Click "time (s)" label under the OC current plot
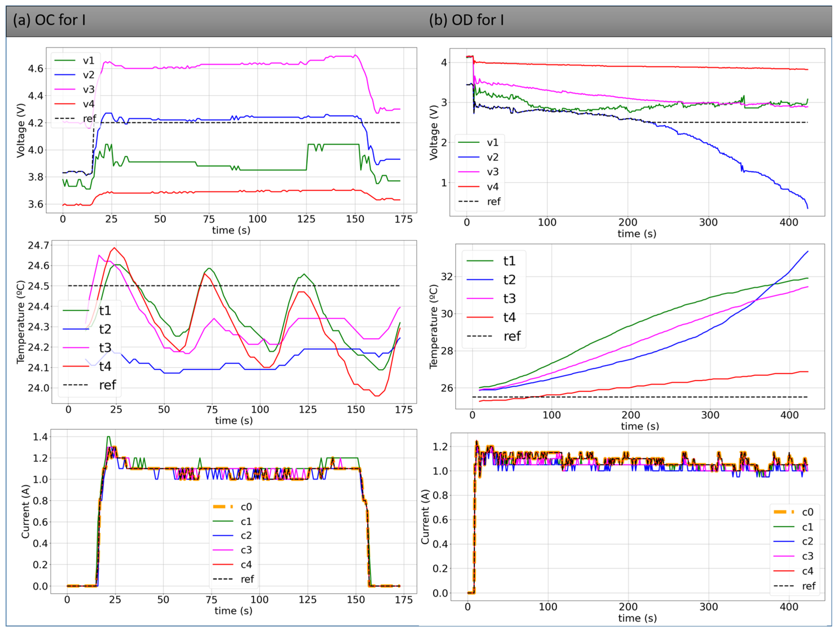The image size is (840, 635). tap(233, 611)
